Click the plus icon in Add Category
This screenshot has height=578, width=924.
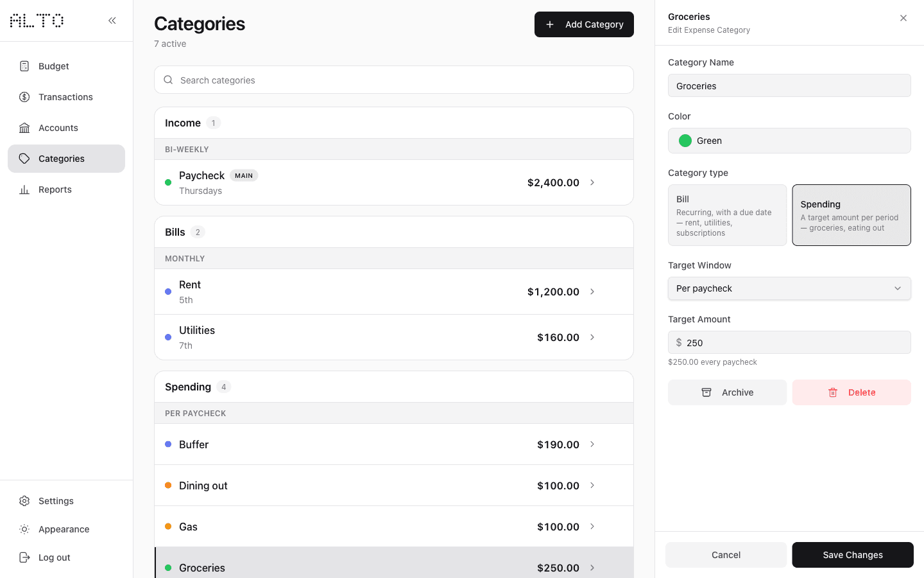pyautogui.click(x=550, y=24)
